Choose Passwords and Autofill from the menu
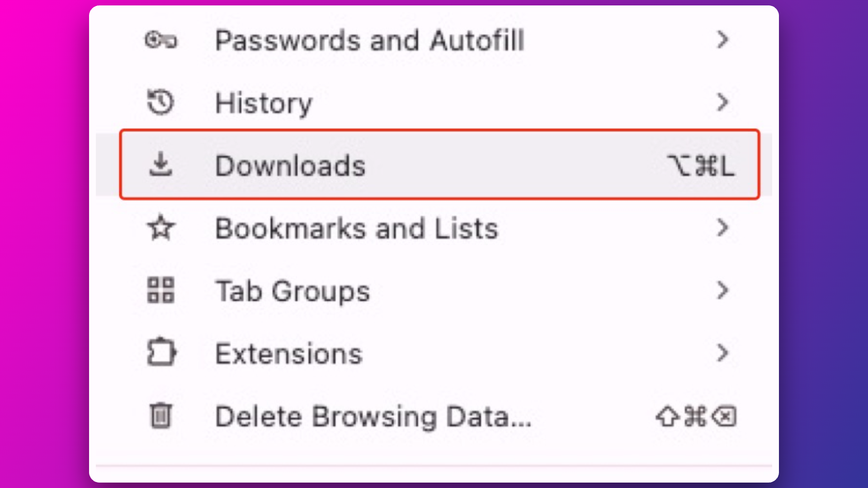Image resolution: width=868 pixels, height=488 pixels. (x=369, y=41)
